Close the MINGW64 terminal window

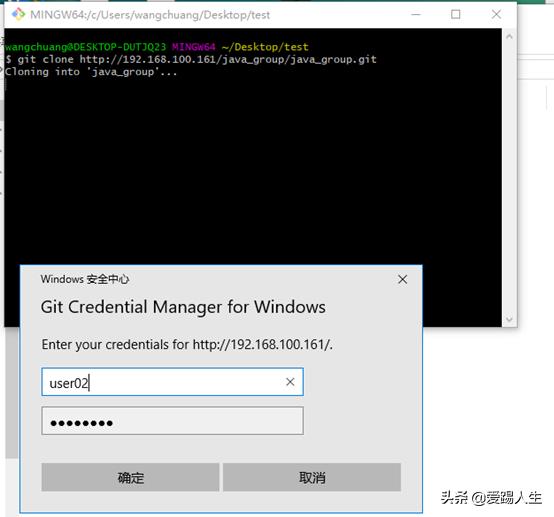(496, 14)
